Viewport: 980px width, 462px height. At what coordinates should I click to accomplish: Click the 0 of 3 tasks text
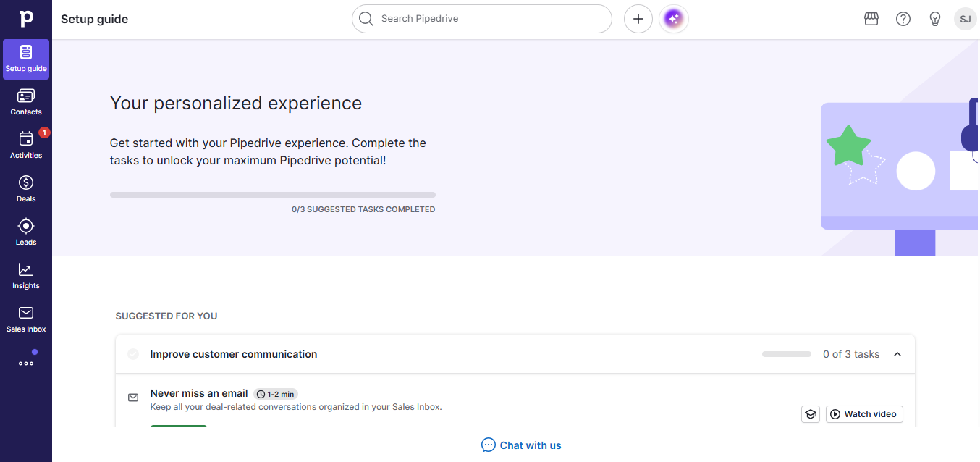click(x=851, y=354)
